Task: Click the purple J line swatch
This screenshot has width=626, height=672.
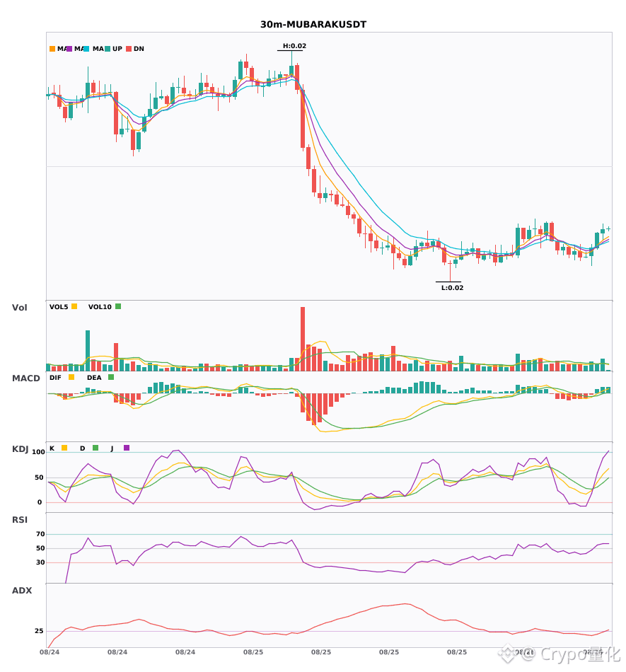Action: [127, 448]
